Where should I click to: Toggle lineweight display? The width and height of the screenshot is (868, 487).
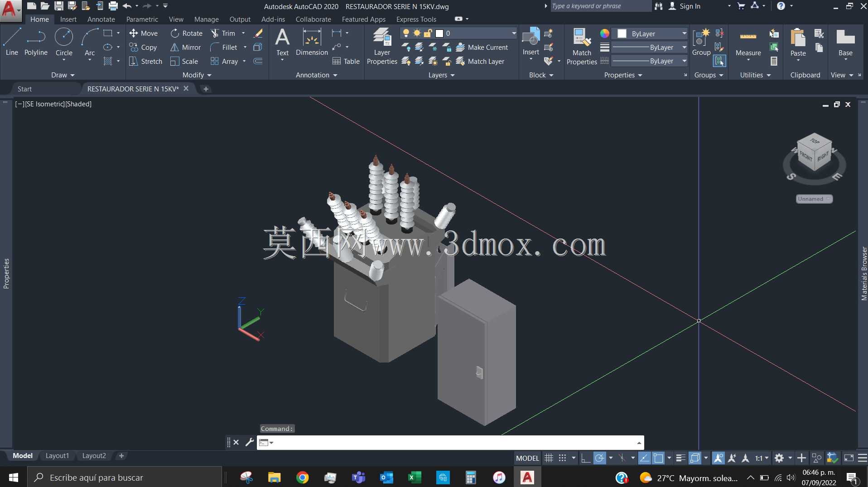tap(680, 458)
